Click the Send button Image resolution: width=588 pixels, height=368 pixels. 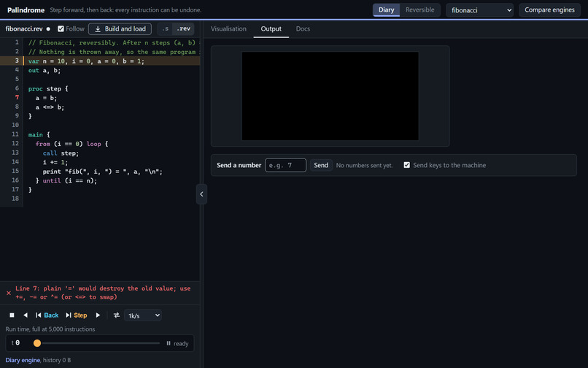[x=320, y=165]
